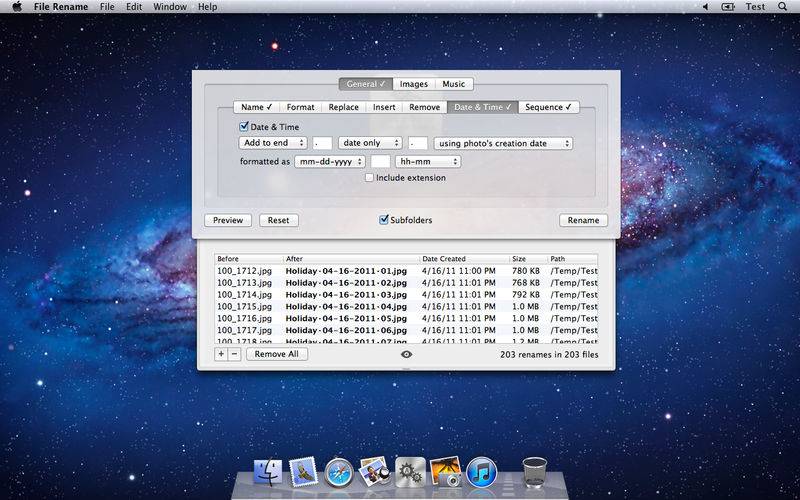
Task: Click the field between date and time formats
Action: [x=381, y=162]
